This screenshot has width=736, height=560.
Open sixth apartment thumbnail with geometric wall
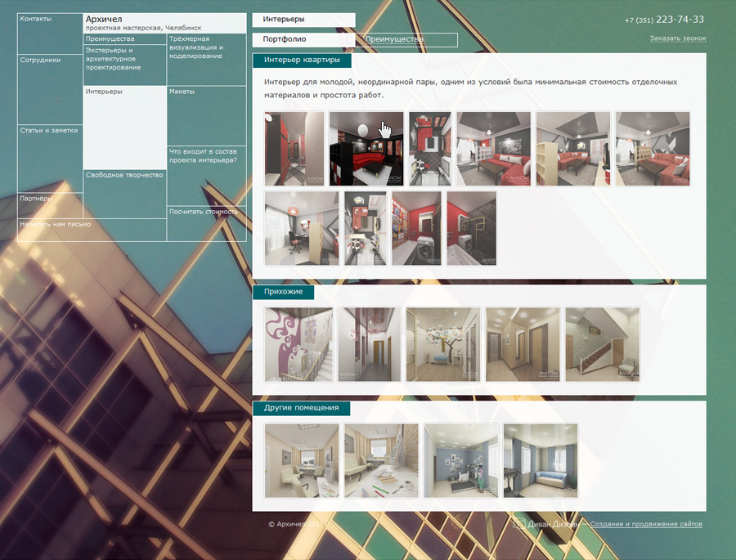(x=653, y=148)
